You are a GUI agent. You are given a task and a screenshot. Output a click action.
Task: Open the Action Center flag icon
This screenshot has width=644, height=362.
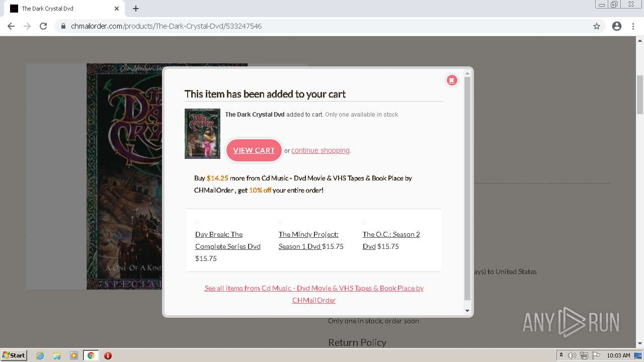click(596, 355)
